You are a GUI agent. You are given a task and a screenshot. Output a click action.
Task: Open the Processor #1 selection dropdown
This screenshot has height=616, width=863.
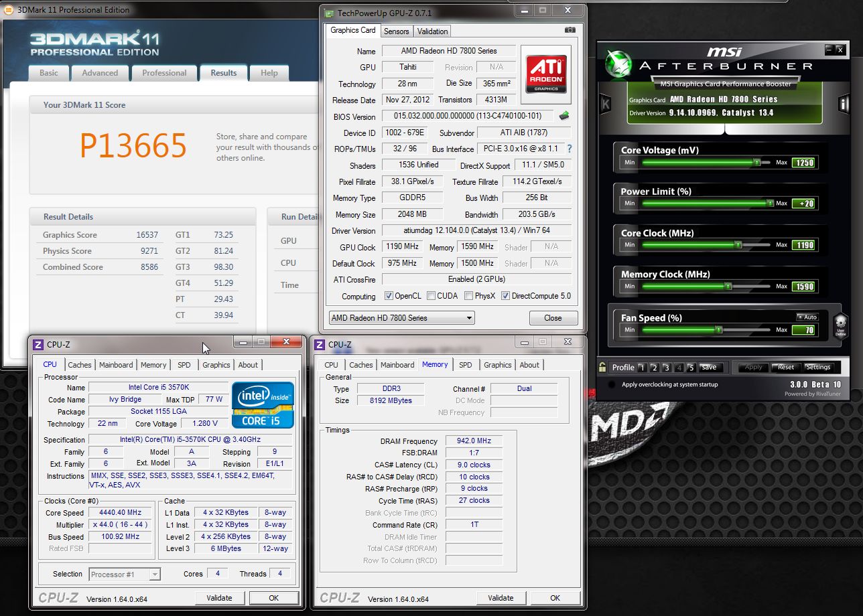(125, 574)
